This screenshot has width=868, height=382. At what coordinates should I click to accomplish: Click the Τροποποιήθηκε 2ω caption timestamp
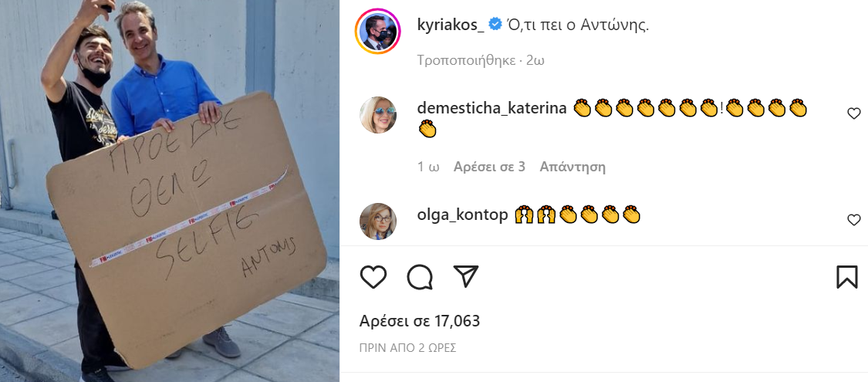click(x=481, y=60)
